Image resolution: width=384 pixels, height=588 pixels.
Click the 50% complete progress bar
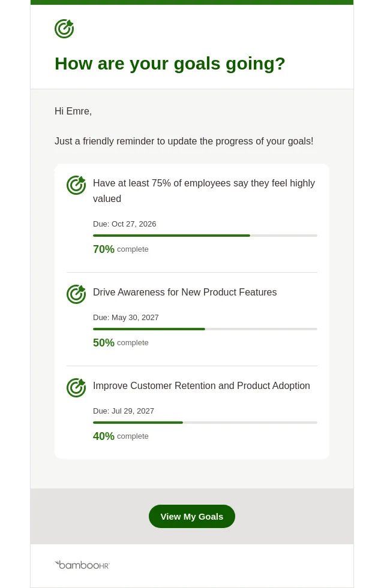pos(205,329)
